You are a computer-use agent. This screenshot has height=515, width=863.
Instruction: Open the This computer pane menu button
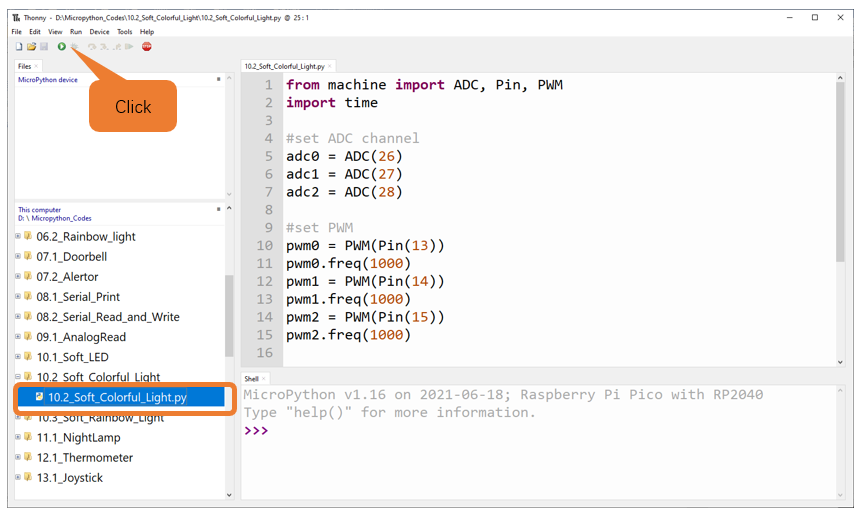[219, 209]
